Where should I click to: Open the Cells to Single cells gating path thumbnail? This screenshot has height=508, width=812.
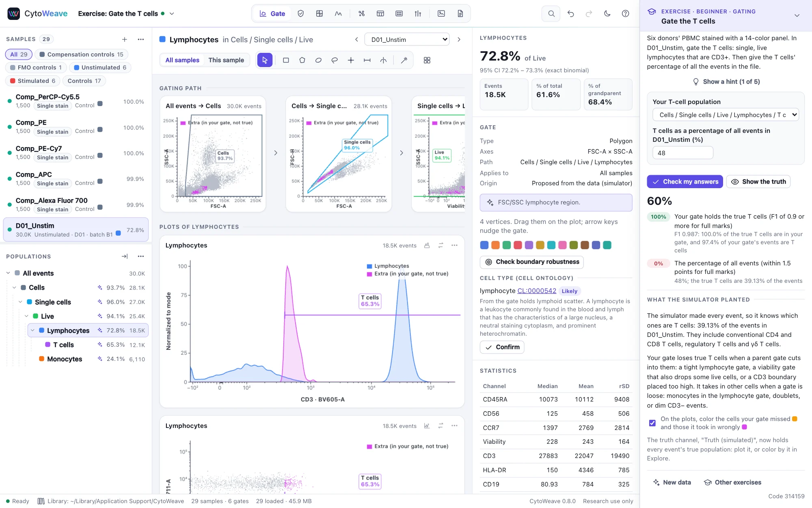coord(339,154)
